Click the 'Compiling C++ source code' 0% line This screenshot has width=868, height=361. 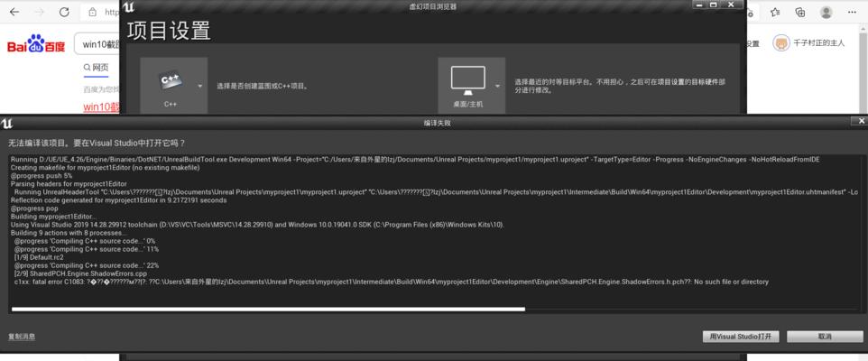click(x=85, y=241)
